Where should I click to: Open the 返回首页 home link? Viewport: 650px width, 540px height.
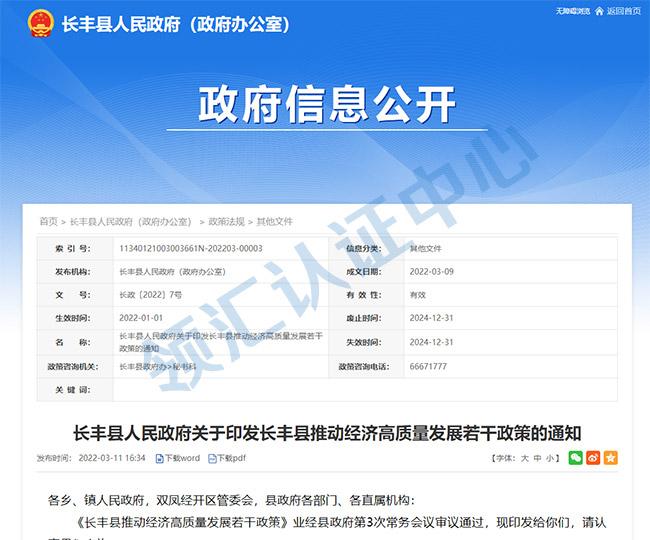coord(624,11)
